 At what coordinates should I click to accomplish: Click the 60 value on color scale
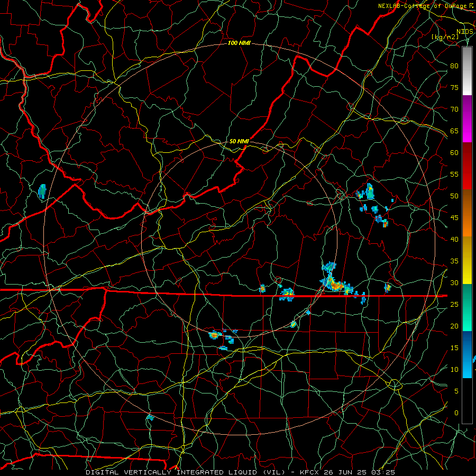click(454, 153)
